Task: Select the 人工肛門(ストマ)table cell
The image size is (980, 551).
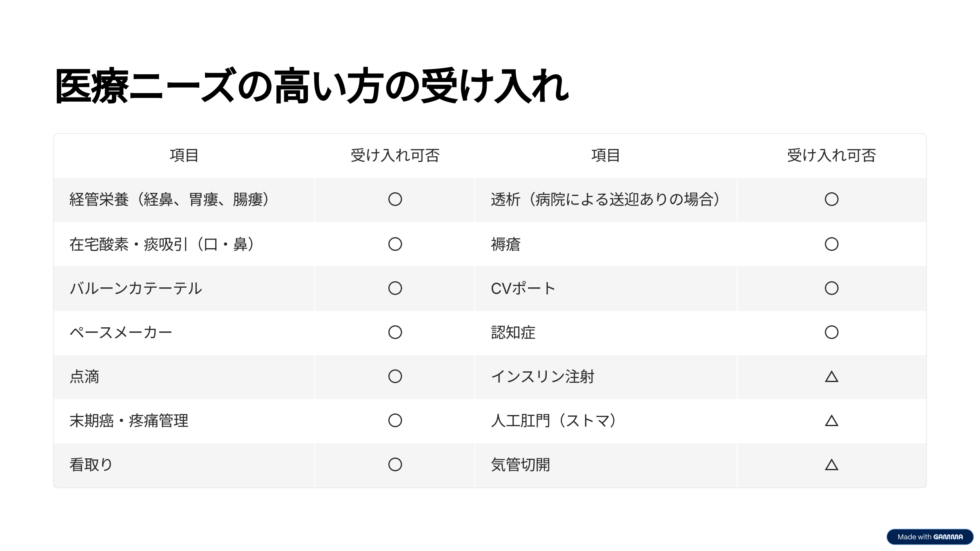Action: click(x=606, y=421)
